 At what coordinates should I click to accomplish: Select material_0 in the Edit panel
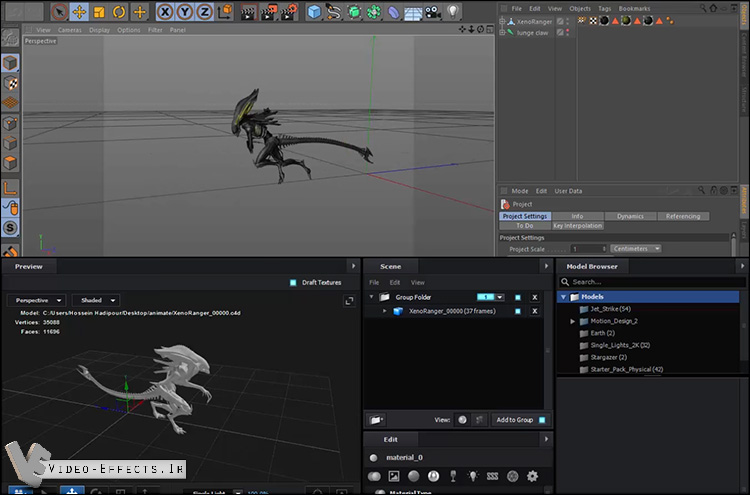point(404,458)
